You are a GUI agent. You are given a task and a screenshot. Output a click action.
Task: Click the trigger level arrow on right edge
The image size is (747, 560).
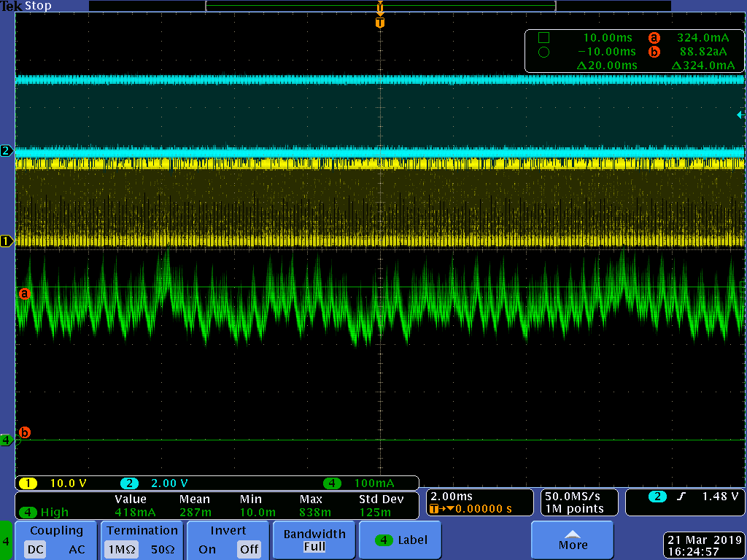[x=740, y=114]
